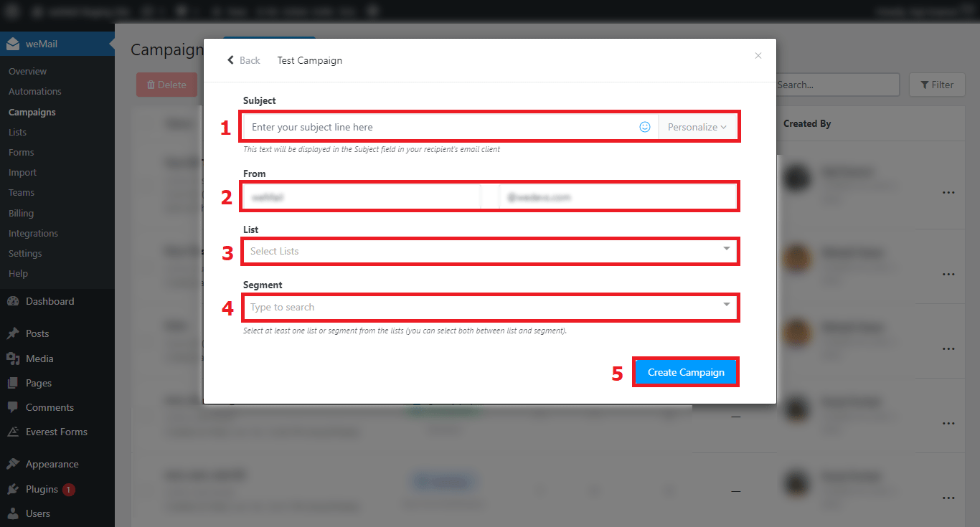Open Comments via its speech bubble icon

[13, 407]
